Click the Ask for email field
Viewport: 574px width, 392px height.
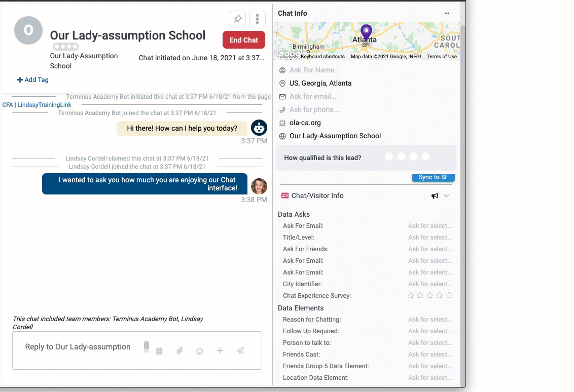[313, 97]
